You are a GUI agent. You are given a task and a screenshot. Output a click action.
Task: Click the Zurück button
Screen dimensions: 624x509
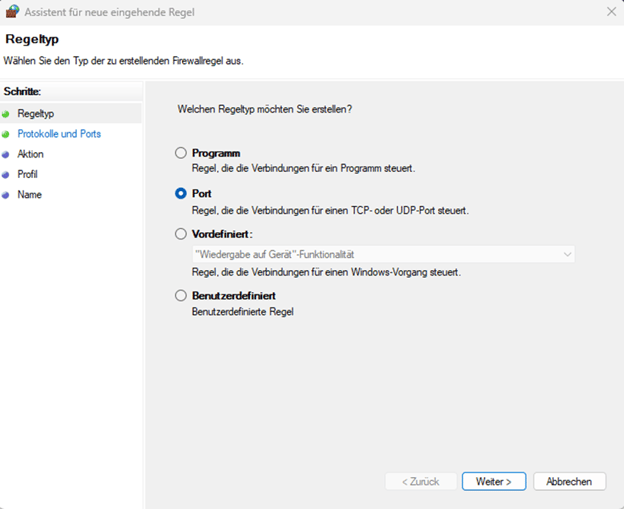coord(420,481)
